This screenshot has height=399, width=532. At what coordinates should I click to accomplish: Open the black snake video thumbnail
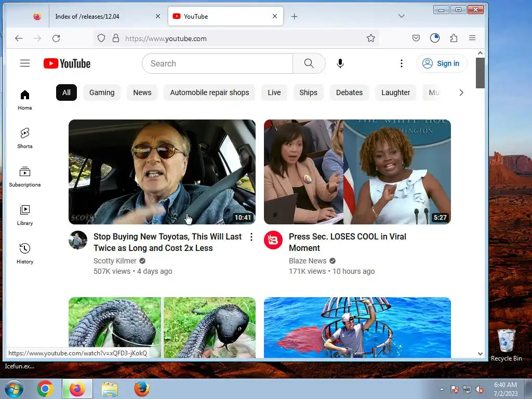coord(162,327)
